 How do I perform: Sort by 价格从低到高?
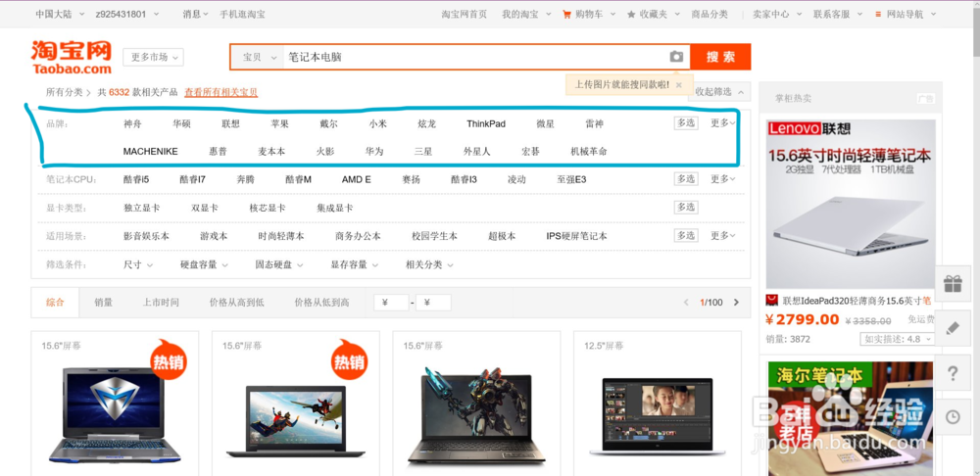(x=321, y=303)
